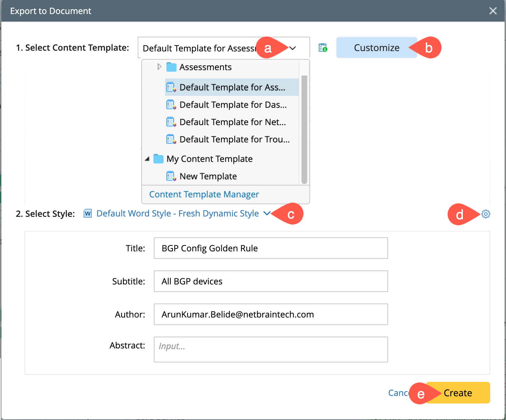Click into the Abstract input field
The height and width of the screenshot is (420, 506).
tap(271, 349)
